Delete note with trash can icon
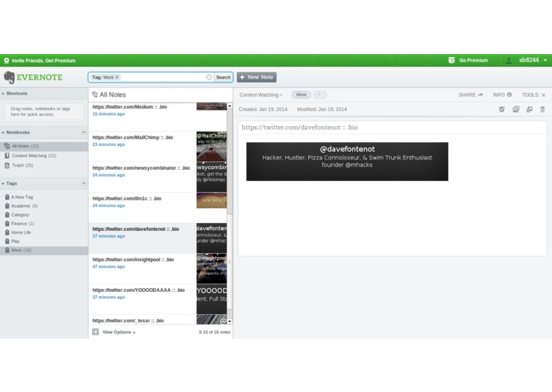Image resolution: width=552 pixels, height=392 pixels. coord(542,110)
